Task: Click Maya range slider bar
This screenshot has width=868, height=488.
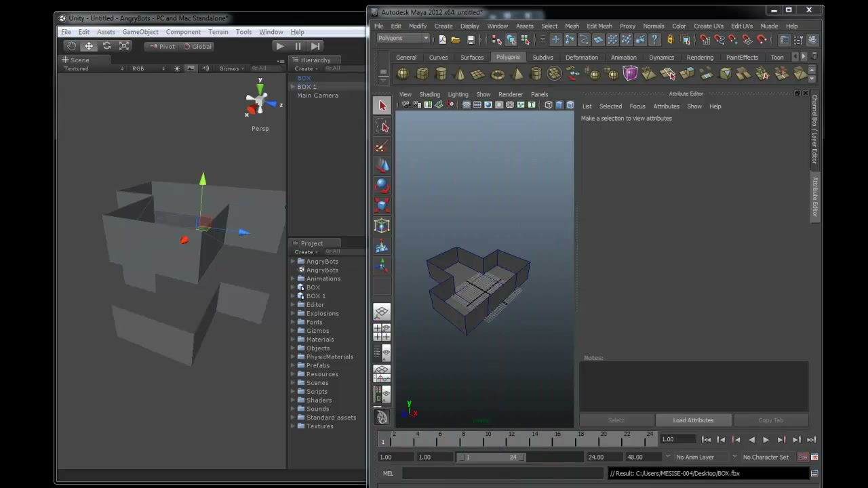Action: (x=490, y=457)
